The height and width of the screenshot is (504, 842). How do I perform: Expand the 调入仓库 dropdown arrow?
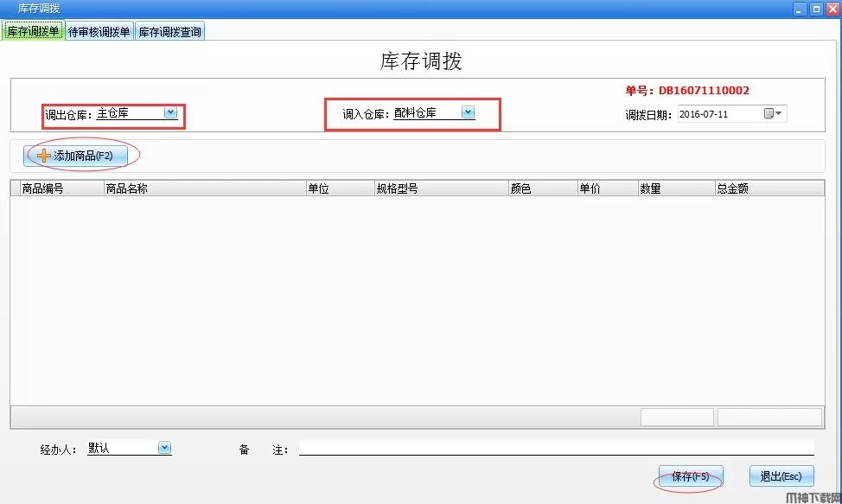coord(469,112)
